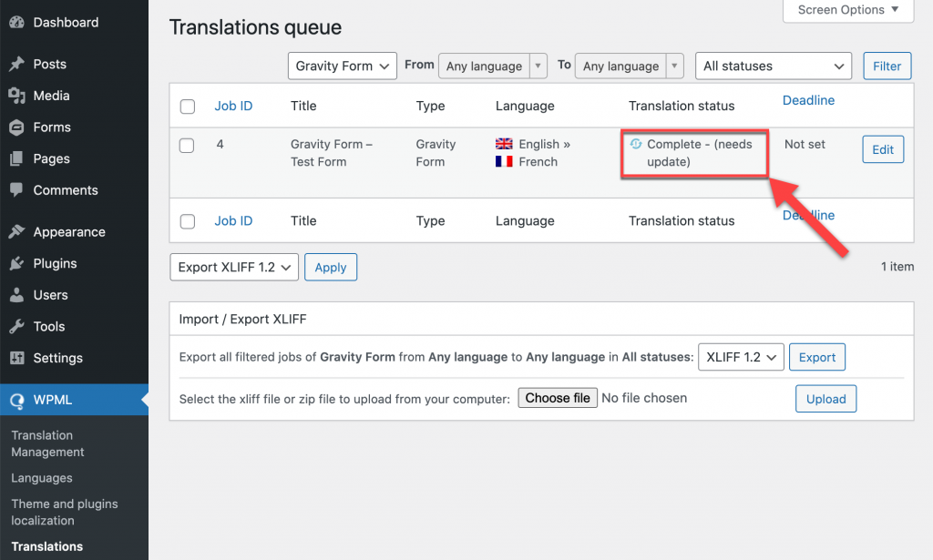The image size is (933, 560).
Task: Click the Comments speech bubble icon
Action: point(16,190)
